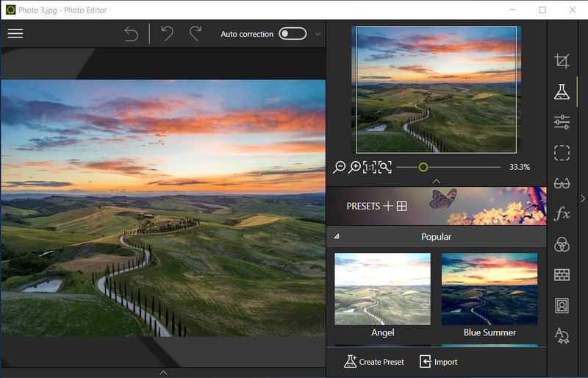
Task: Click the Photo Editor app icon in title bar
Action: tap(11, 10)
